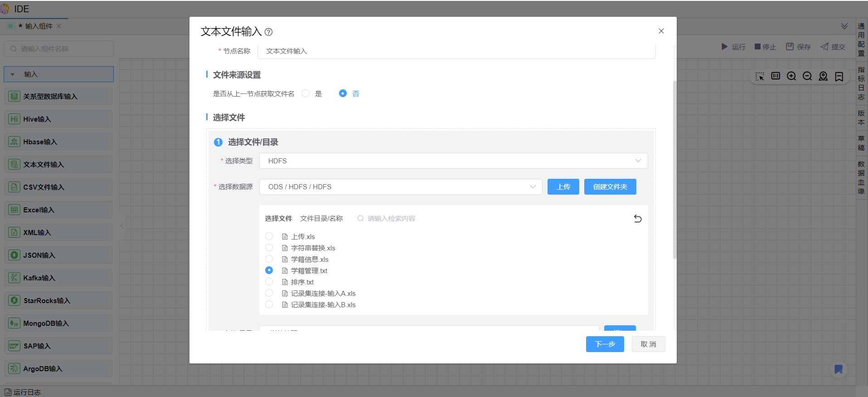Click the zoom in canvas icon
Viewport: 868px width, 397px height.
pos(791,76)
